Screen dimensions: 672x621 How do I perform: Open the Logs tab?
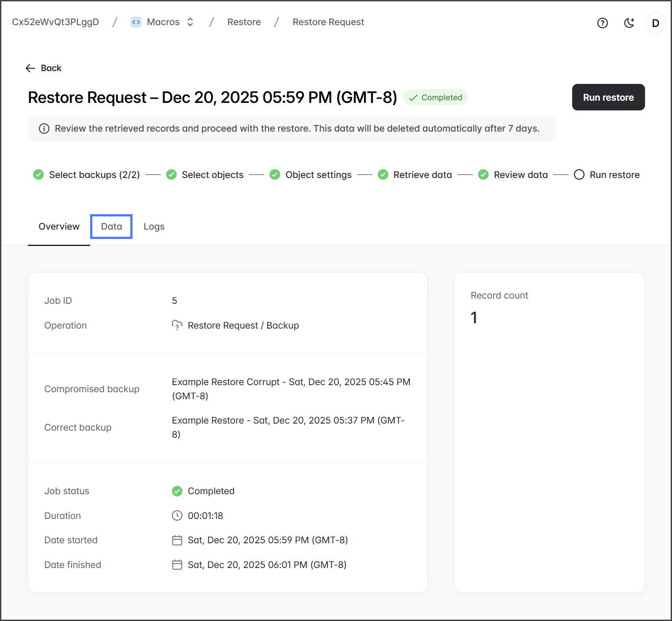coord(154,227)
